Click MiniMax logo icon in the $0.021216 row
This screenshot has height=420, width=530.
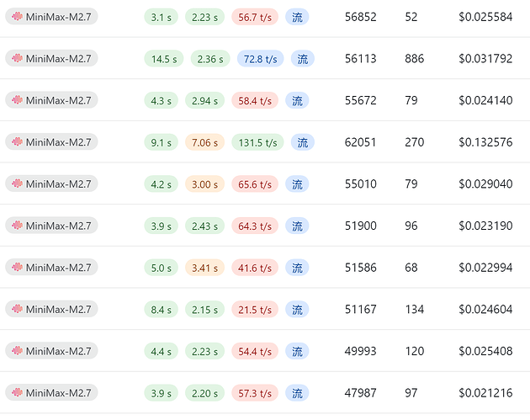point(17,392)
